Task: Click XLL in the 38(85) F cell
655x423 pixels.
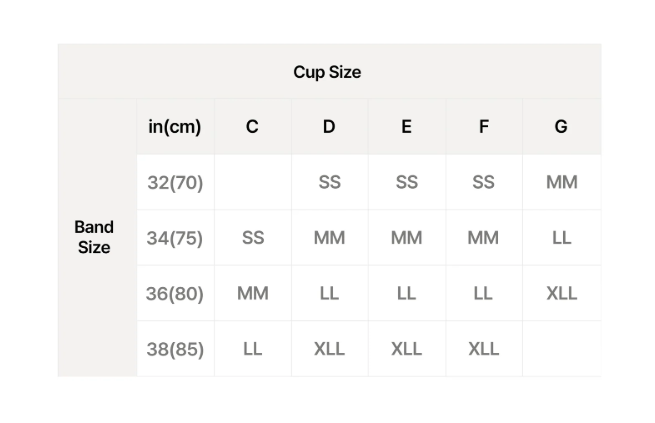Action: [483, 349]
